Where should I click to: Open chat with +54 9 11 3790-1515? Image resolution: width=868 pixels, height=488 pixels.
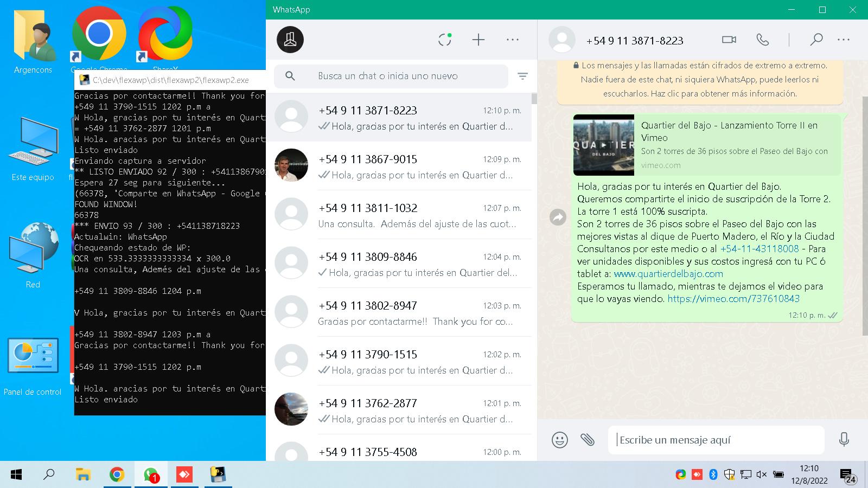point(399,361)
